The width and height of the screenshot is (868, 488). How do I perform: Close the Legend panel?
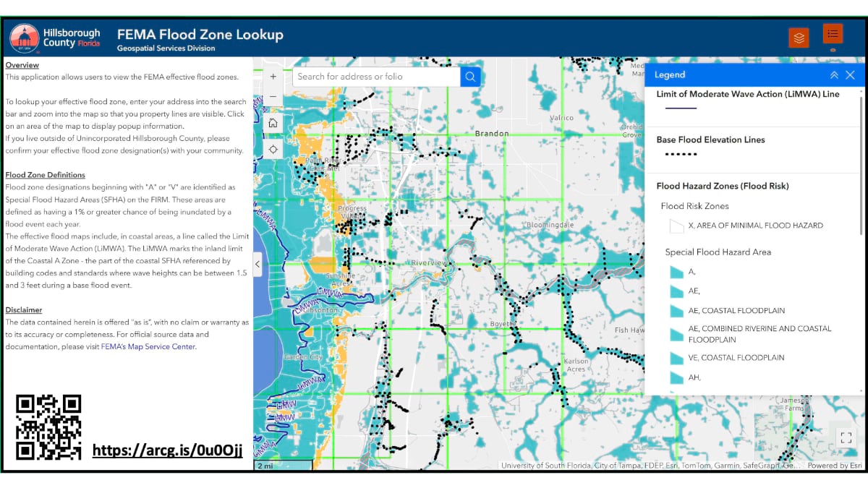tap(850, 74)
